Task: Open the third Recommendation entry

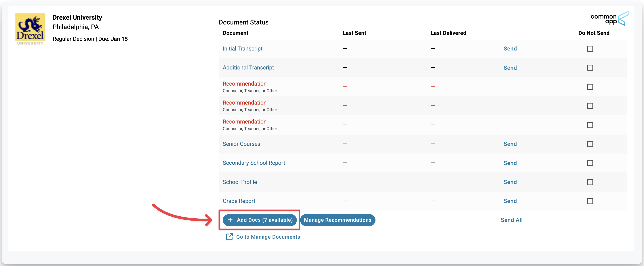Action: (244, 122)
